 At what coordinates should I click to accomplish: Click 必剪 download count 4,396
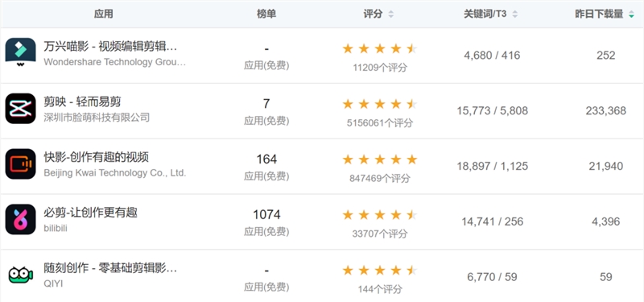click(606, 222)
